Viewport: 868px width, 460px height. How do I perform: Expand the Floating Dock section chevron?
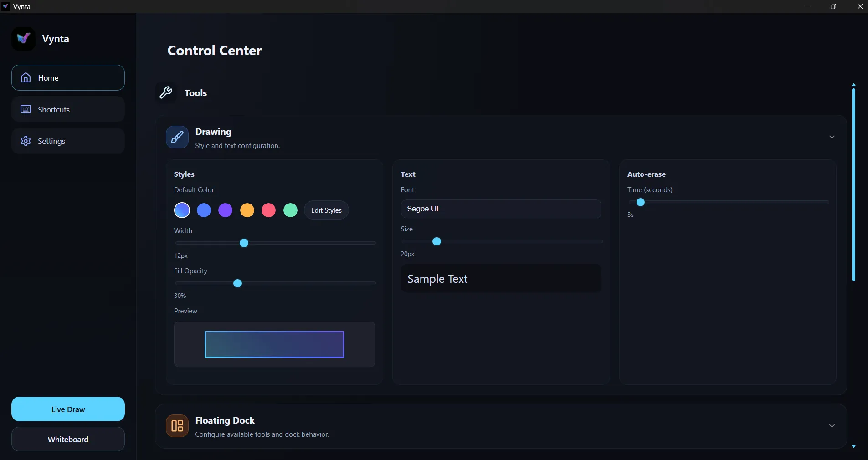(832, 426)
